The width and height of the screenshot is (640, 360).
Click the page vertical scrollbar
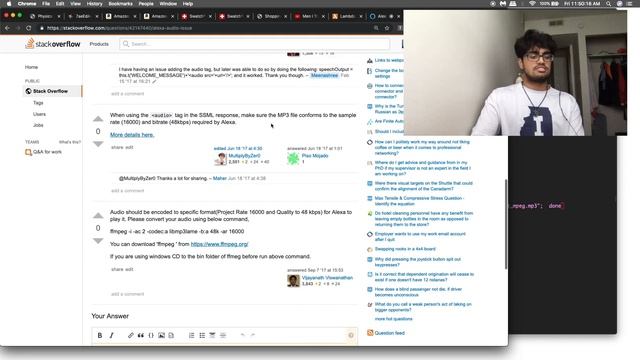506,224
